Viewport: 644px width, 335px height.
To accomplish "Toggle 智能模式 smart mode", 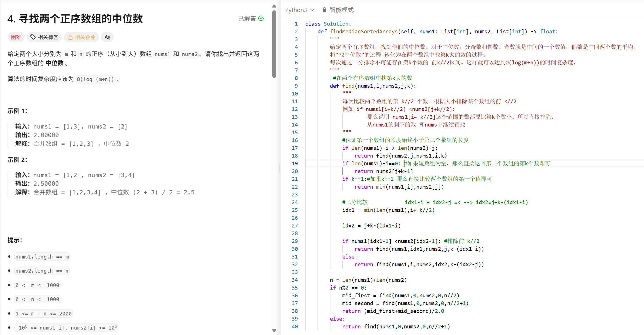I will [341, 10].
